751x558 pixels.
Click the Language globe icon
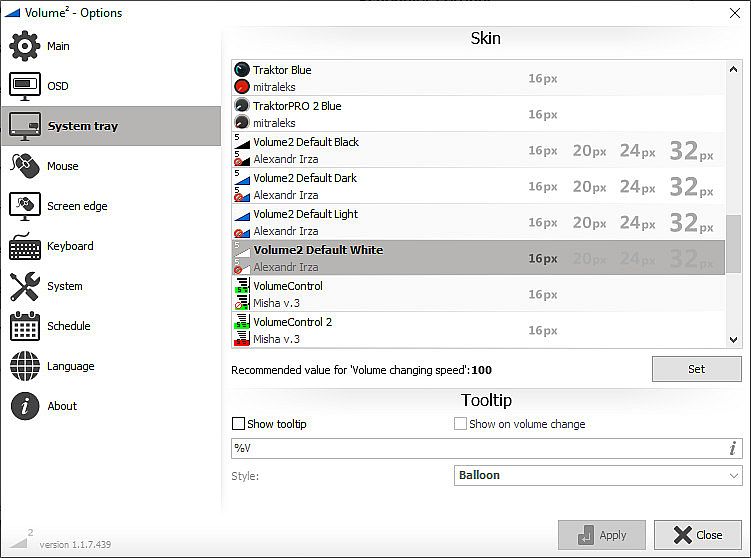coord(24,366)
